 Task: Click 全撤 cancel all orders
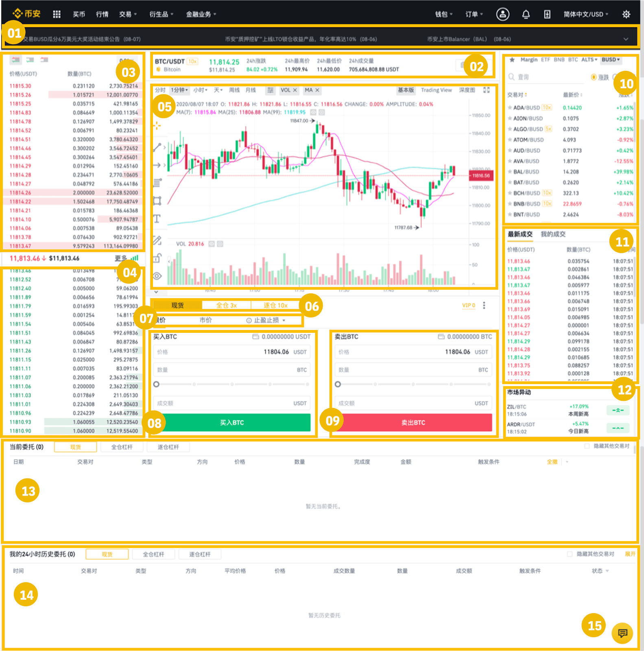tap(552, 462)
